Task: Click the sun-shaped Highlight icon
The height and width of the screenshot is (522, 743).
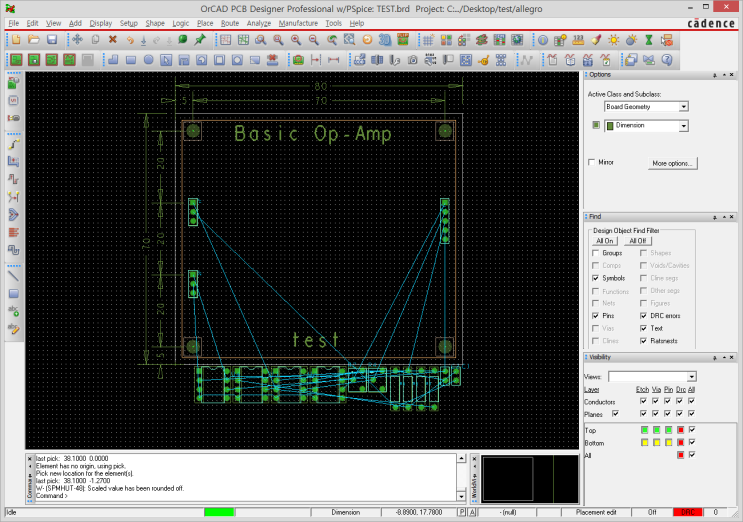Action: [614, 40]
